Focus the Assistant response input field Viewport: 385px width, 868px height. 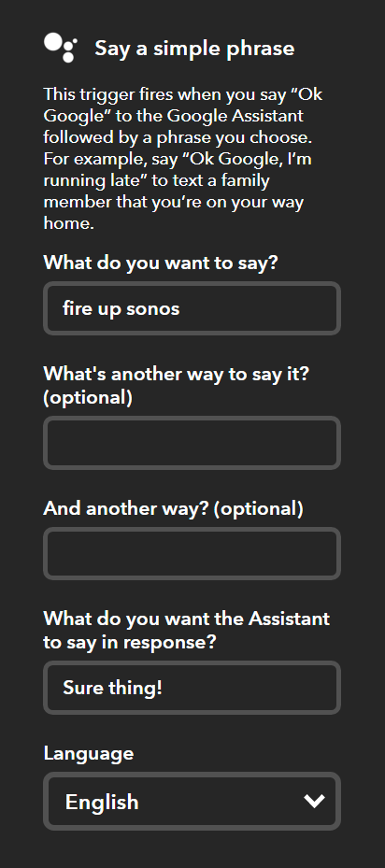pyautogui.click(x=192, y=688)
